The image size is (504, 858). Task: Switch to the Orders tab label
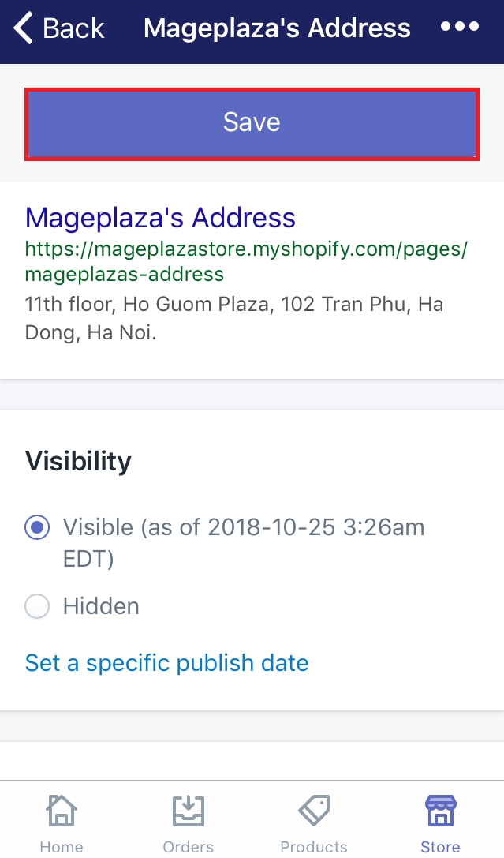pos(188,846)
